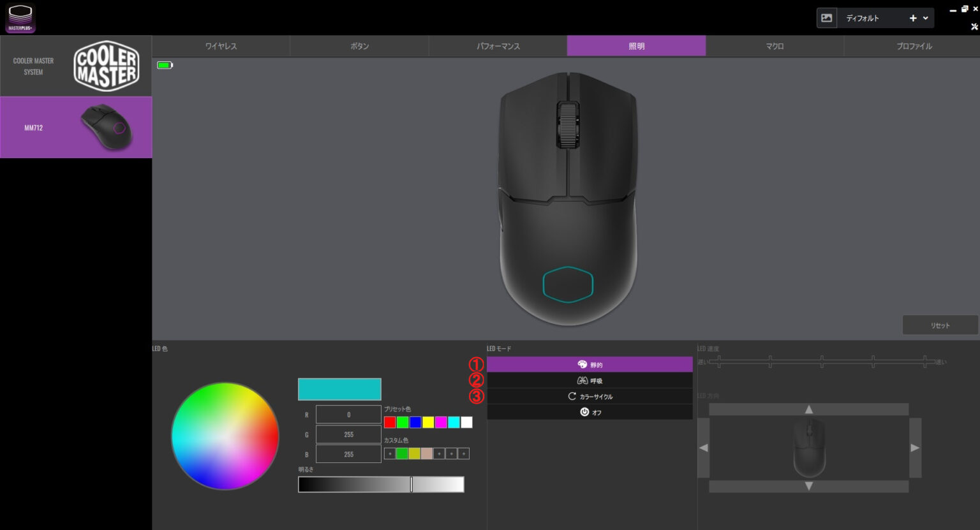Pick the yellow preset color swatch
The width and height of the screenshot is (980, 530).
pyautogui.click(x=428, y=422)
